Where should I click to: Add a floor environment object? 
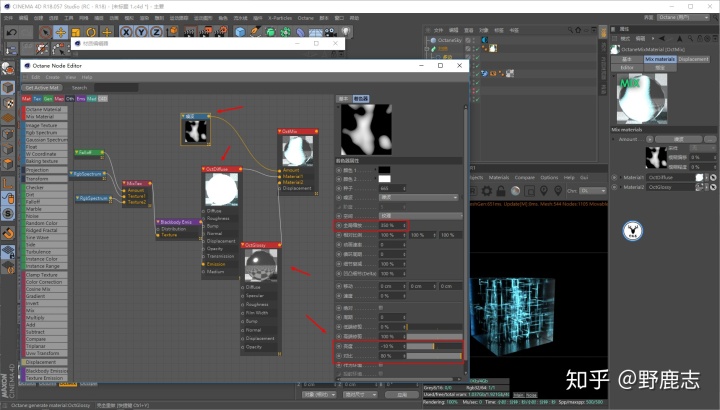pos(315,32)
